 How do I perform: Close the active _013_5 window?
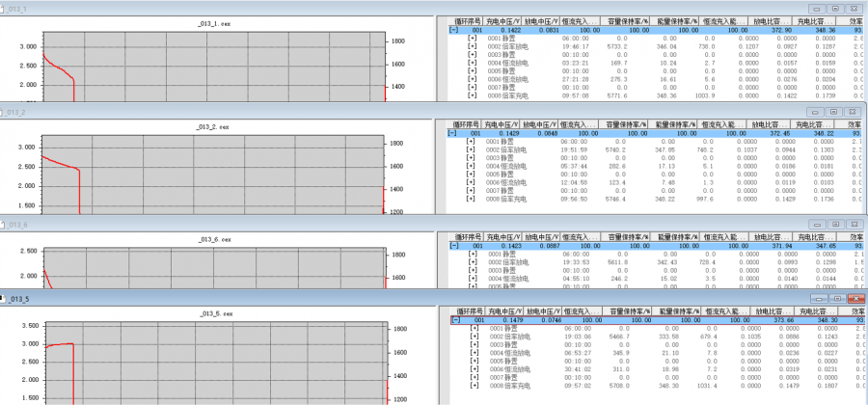click(x=854, y=299)
